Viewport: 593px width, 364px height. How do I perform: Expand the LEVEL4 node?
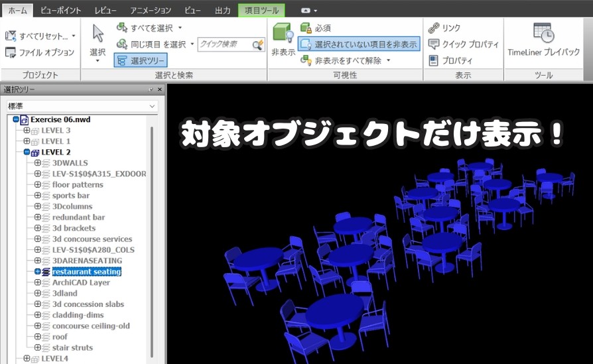click(x=27, y=358)
